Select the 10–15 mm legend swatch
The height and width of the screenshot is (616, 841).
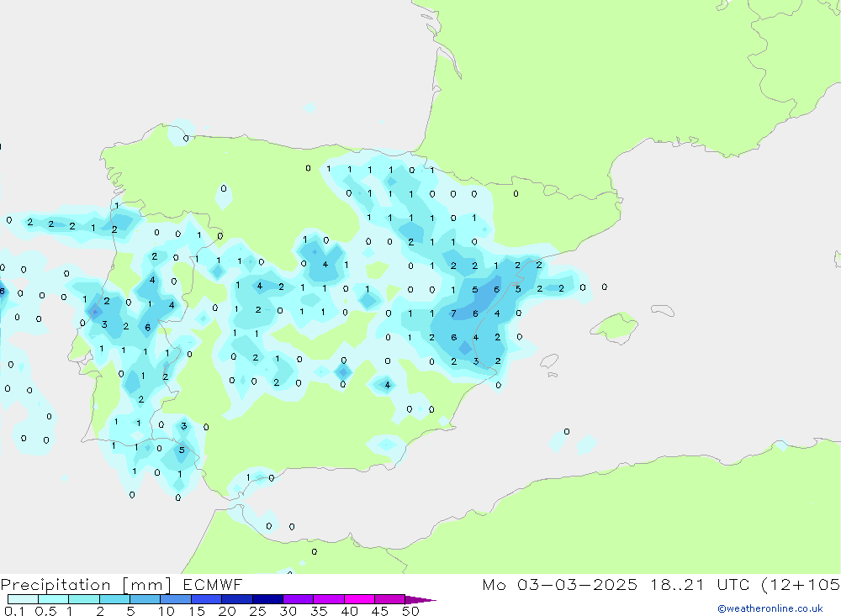point(176,599)
